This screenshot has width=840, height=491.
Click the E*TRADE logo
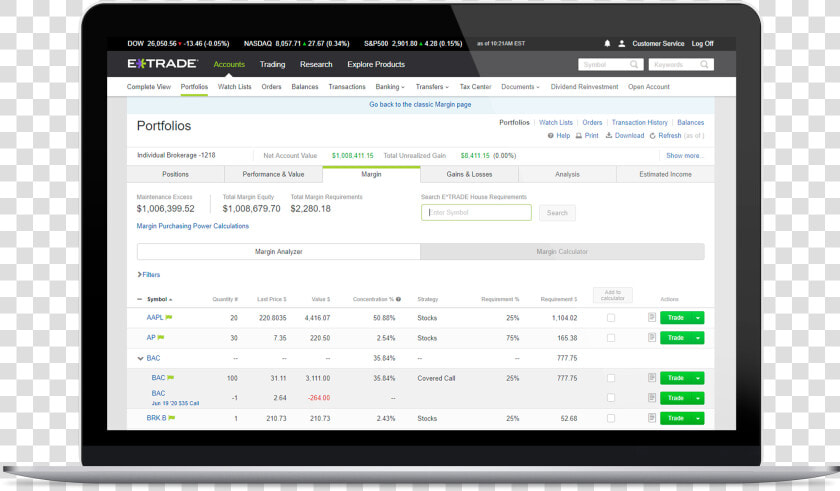162,64
